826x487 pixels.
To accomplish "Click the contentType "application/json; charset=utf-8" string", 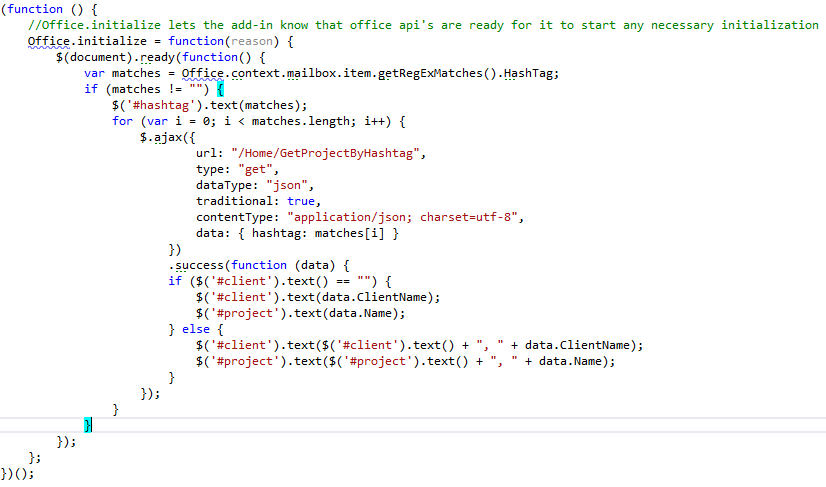I will point(405,217).
